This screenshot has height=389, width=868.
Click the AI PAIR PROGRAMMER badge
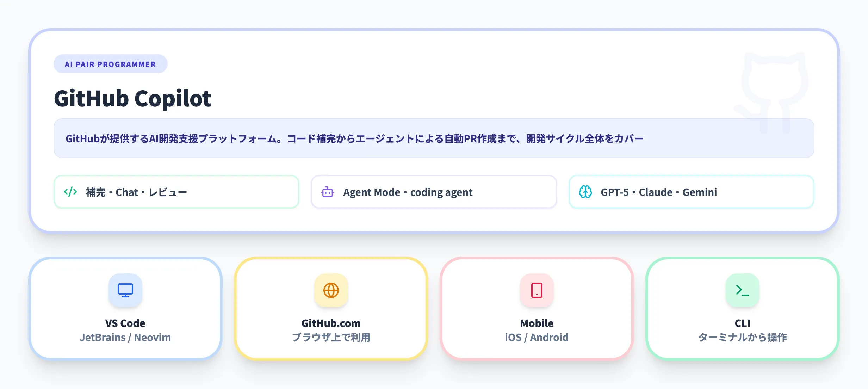pos(110,64)
